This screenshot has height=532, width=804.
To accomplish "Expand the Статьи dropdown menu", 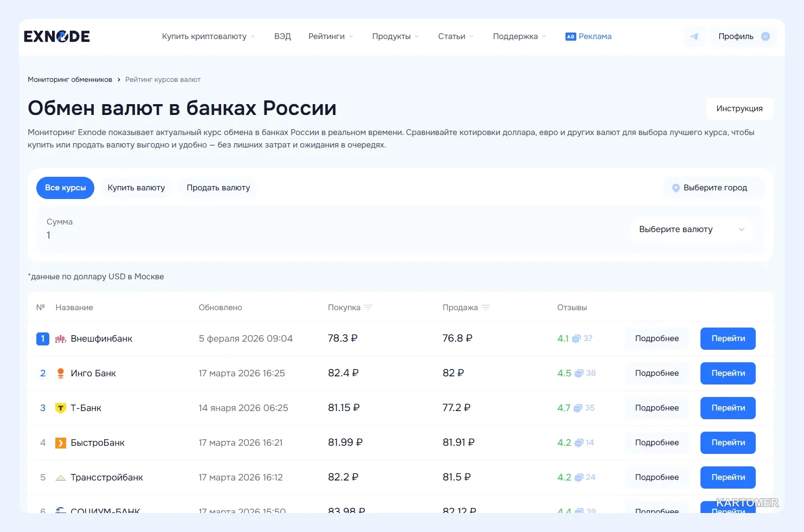I will pos(456,36).
